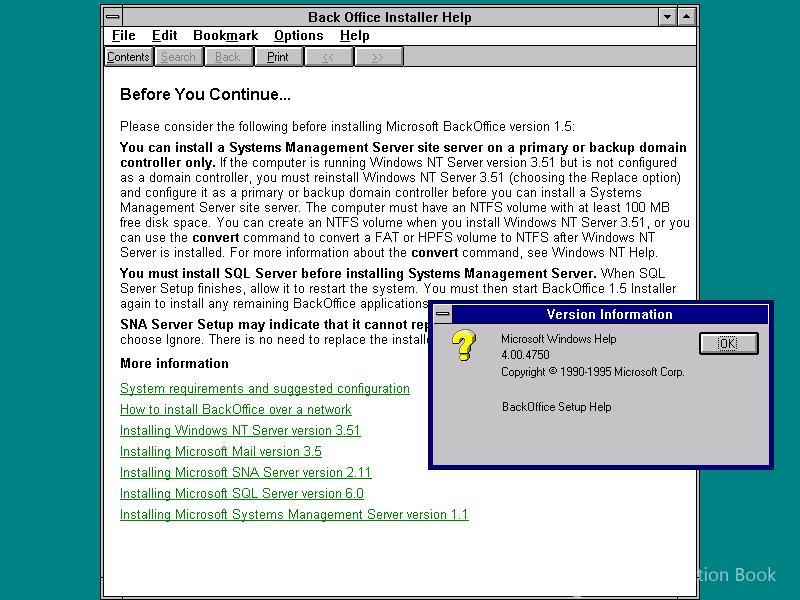Screen dimensions: 800x600
Task: Open Back Office Installer Help control menu box
Action: 112,17
